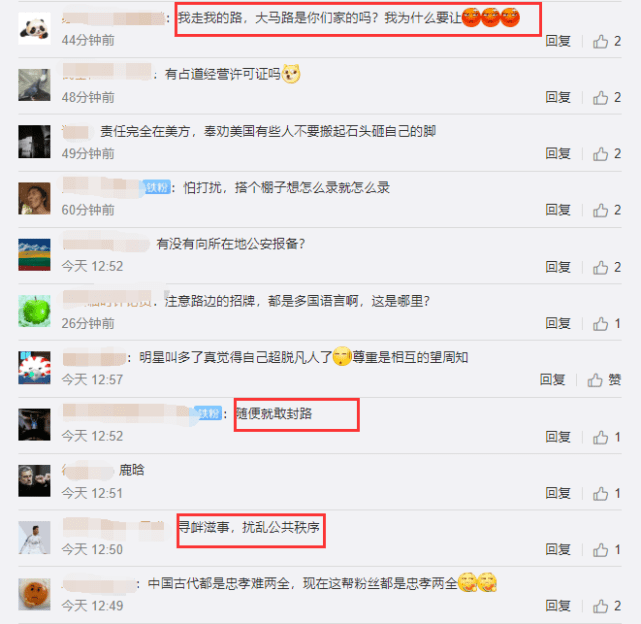
Task: Open the footballer avatar at 12:50 comment
Action: tap(34, 537)
